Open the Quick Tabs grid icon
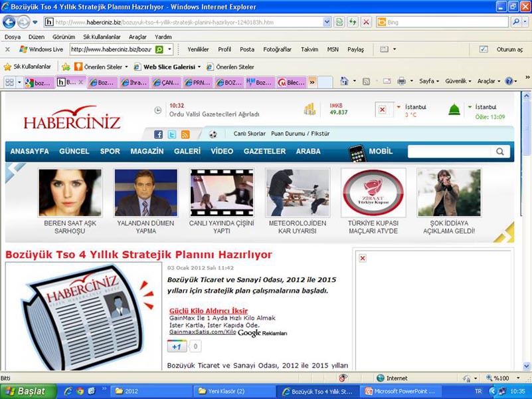The image size is (532, 399). coord(9,82)
